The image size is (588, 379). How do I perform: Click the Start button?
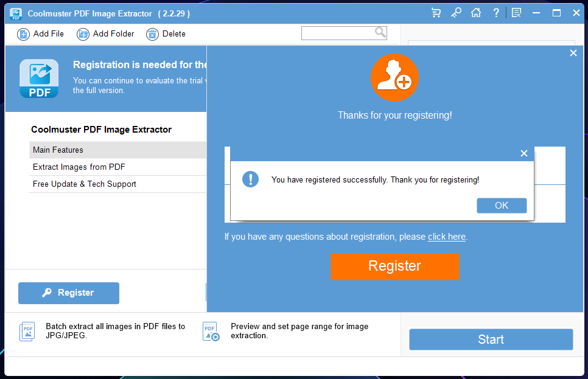pos(491,339)
